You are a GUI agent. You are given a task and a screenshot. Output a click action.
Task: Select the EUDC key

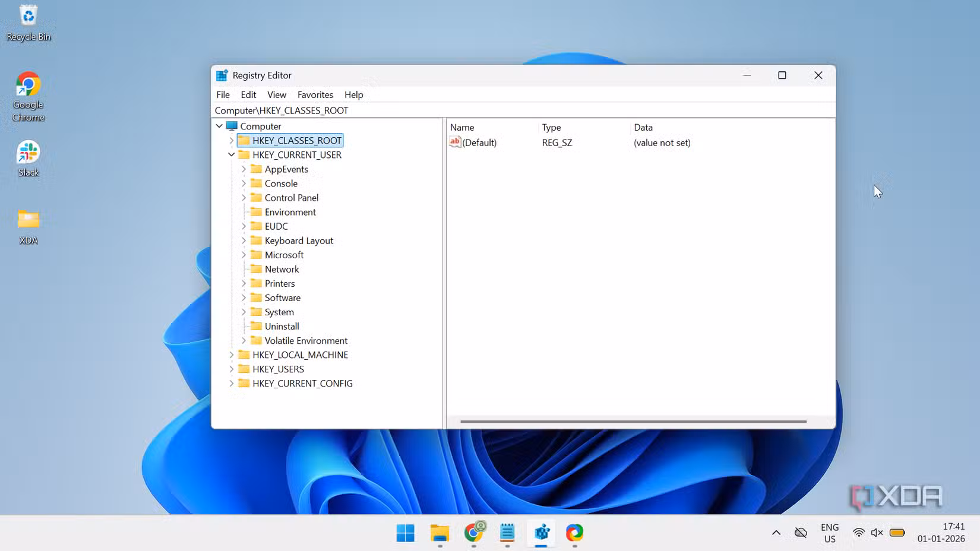(x=276, y=226)
